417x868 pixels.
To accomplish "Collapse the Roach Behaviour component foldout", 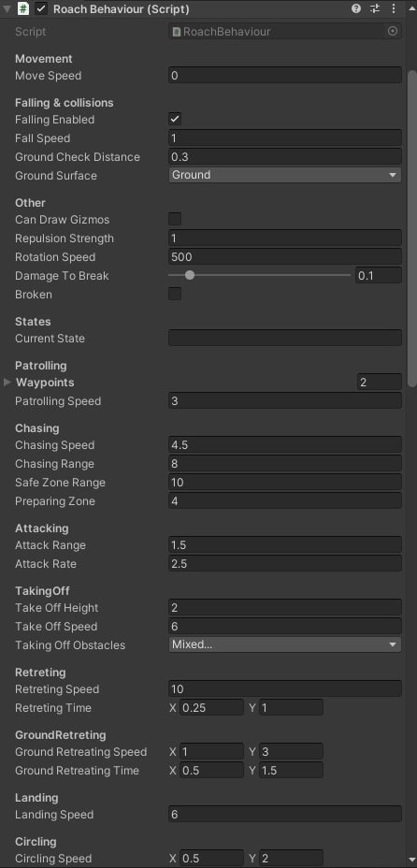I will coord(7,9).
